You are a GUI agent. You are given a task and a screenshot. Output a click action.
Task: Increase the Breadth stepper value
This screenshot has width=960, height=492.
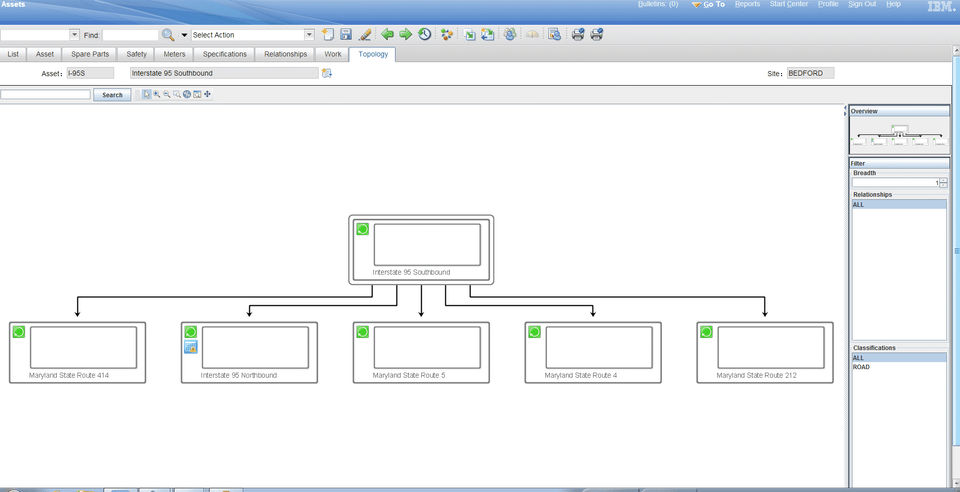point(943,181)
